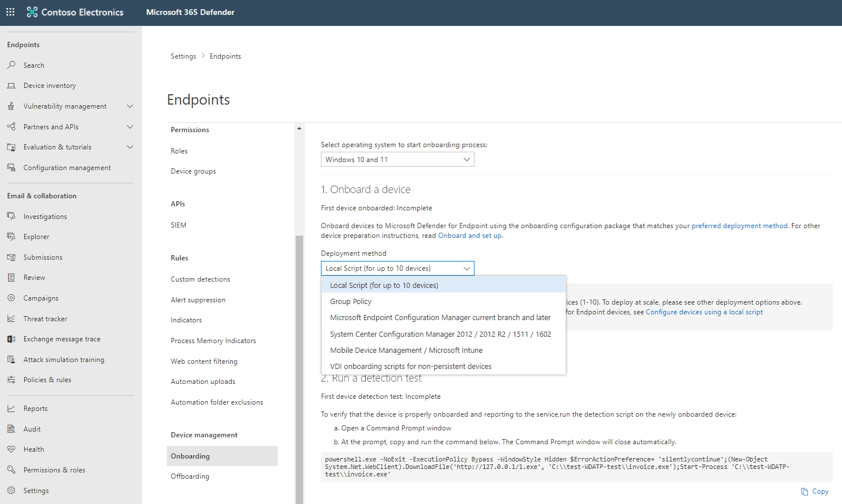Click the Permissions & roles key icon

(x=11, y=470)
